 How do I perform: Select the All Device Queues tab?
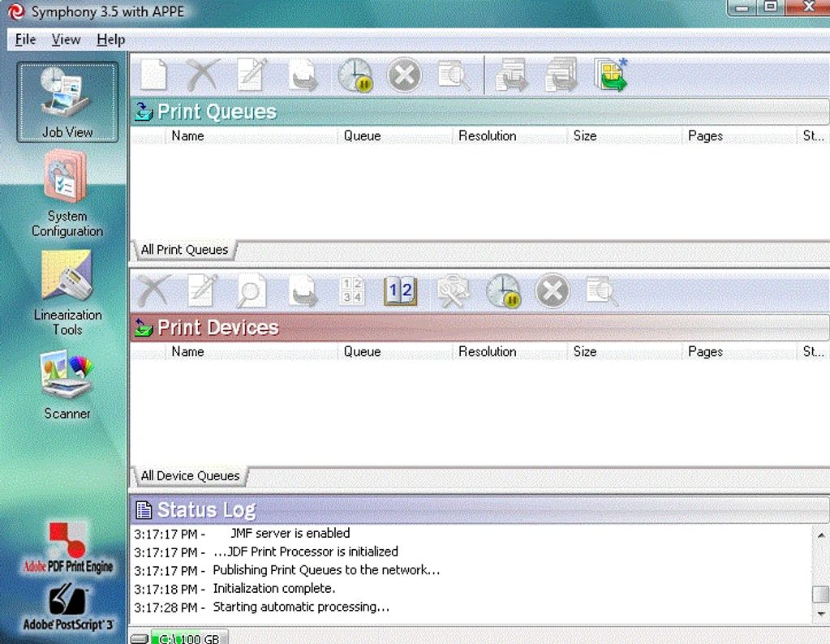pos(190,476)
